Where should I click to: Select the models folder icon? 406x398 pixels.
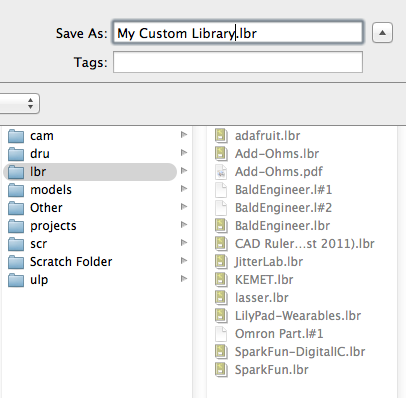[x=16, y=190]
